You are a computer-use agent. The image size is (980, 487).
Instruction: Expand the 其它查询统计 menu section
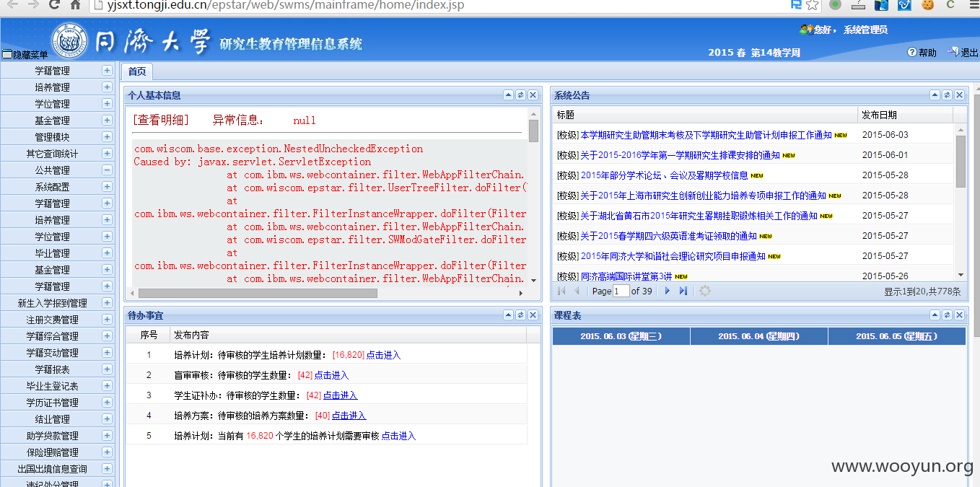(x=107, y=154)
